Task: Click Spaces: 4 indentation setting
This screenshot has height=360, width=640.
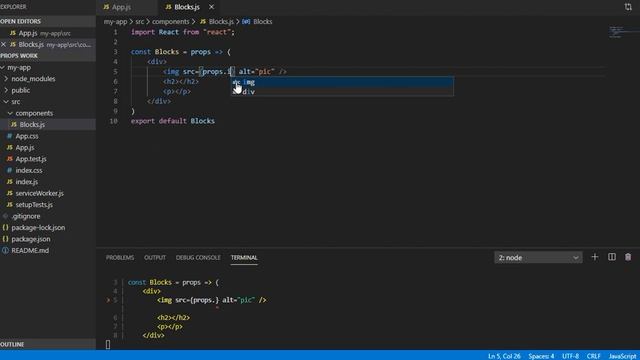Action: (x=541, y=356)
